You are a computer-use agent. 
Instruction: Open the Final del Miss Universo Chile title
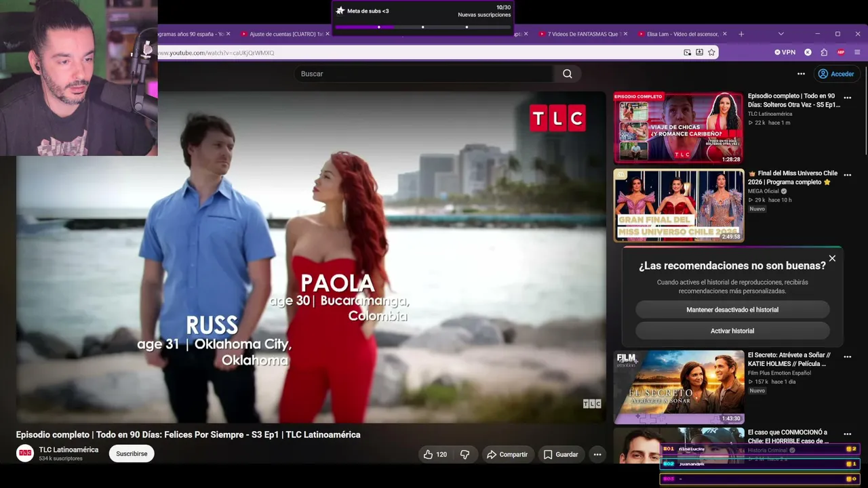793,178
